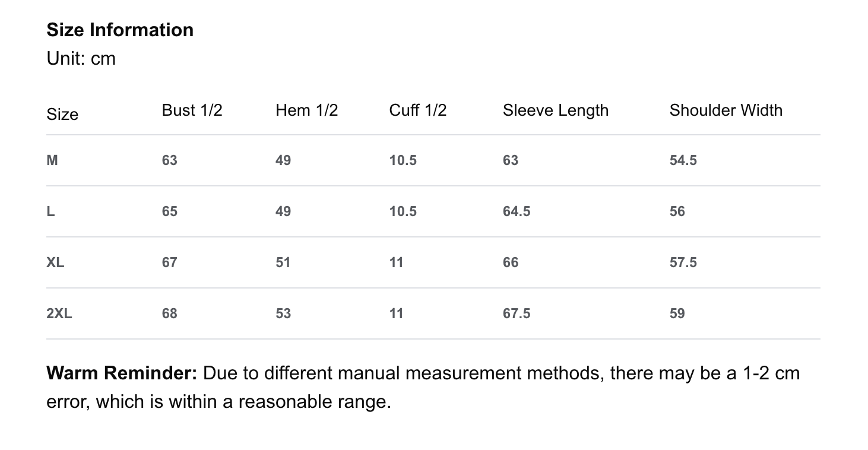Click hem value 53 in 2XL row

[283, 313]
